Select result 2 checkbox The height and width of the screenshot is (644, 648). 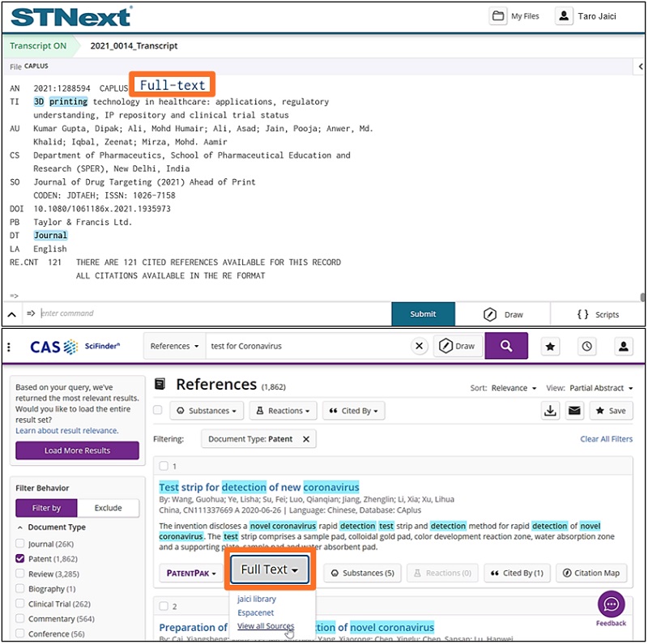164,606
